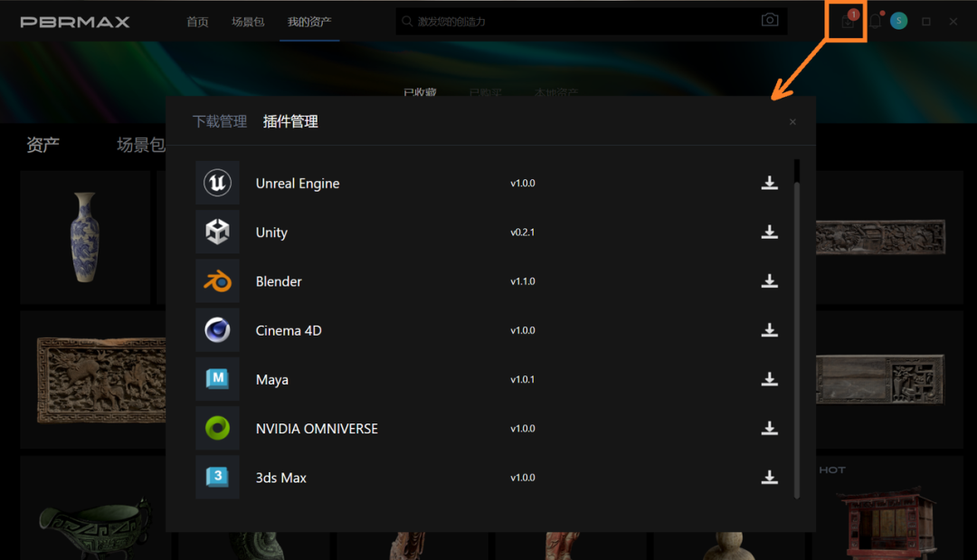Download the Unity plugin
The width and height of the screenshot is (977, 560).
(x=770, y=233)
